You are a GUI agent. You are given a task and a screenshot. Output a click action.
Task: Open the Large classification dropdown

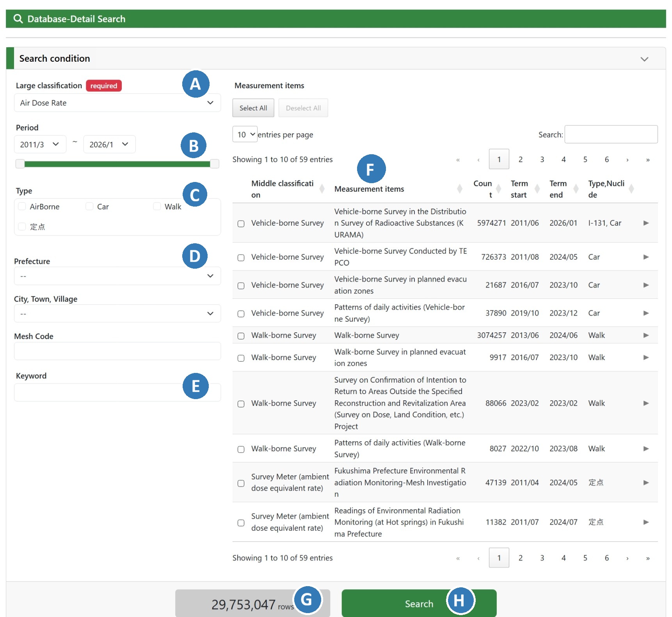117,103
